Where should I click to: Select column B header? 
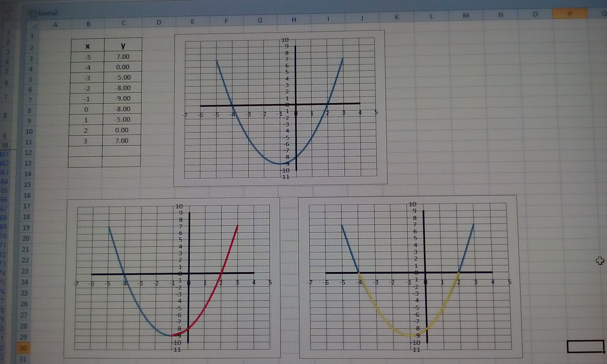88,24
